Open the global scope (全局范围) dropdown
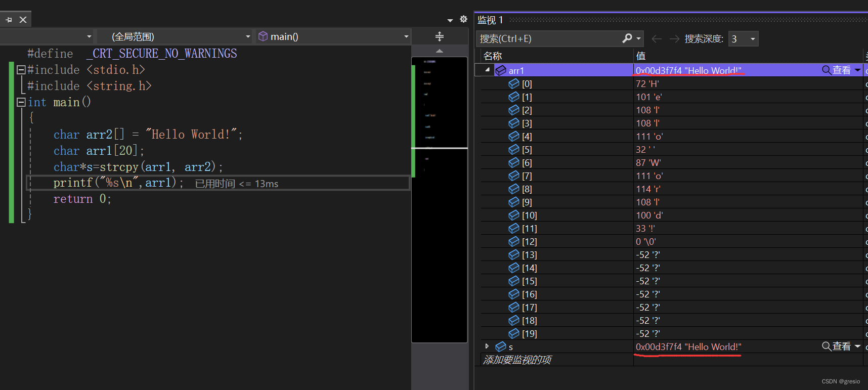This screenshot has height=390, width=868. (175, 36)
